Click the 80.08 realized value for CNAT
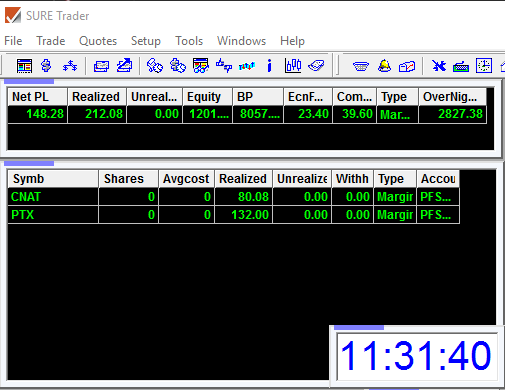 pyautogui.click(x=253, y=197)
